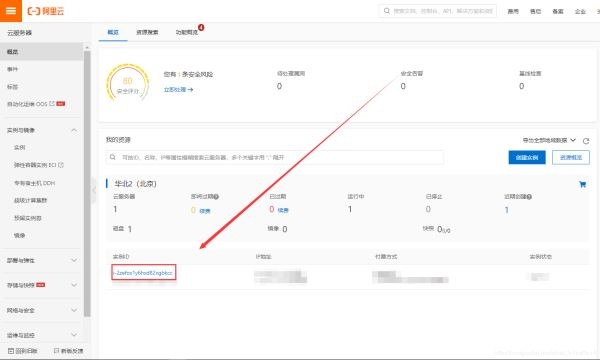Click the help icon next to 即将过期
Viewport: 600px width, 360px height.
(216, 197)
